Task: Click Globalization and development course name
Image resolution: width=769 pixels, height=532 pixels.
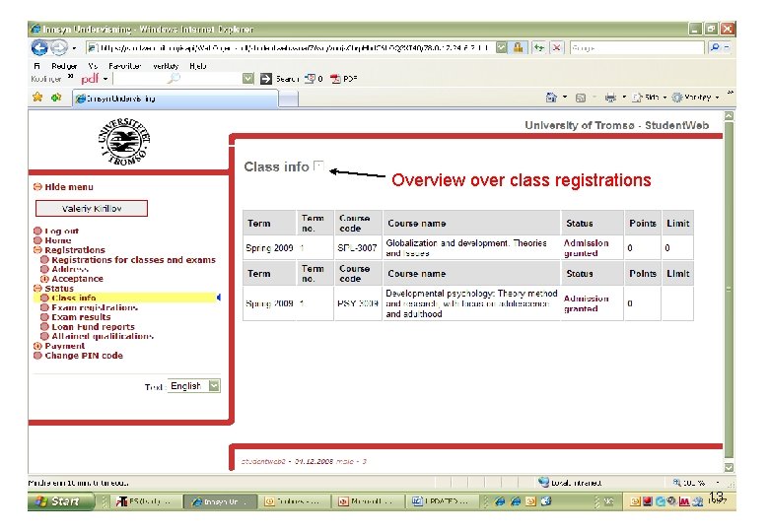Action: tap(466, 248)
